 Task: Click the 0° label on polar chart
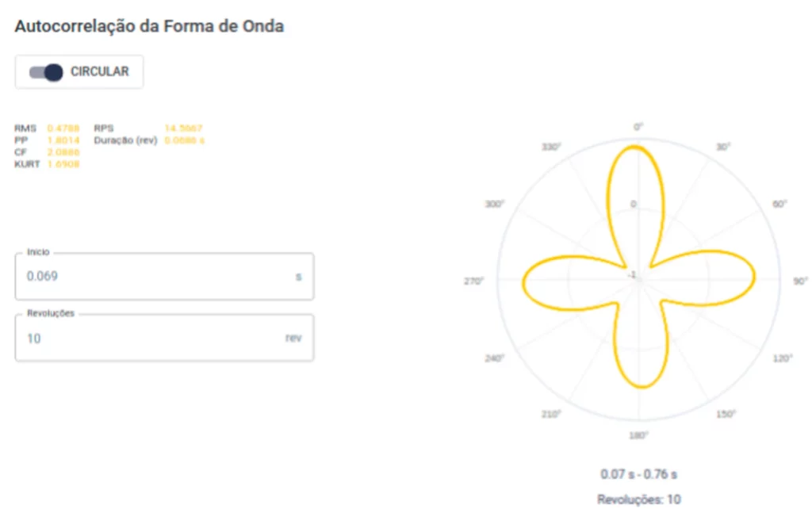click(x=638, y=127)
